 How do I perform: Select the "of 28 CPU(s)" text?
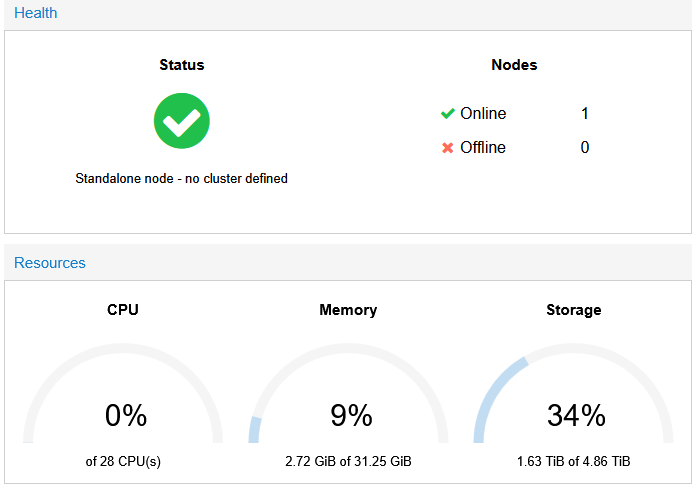click(123, 462)
